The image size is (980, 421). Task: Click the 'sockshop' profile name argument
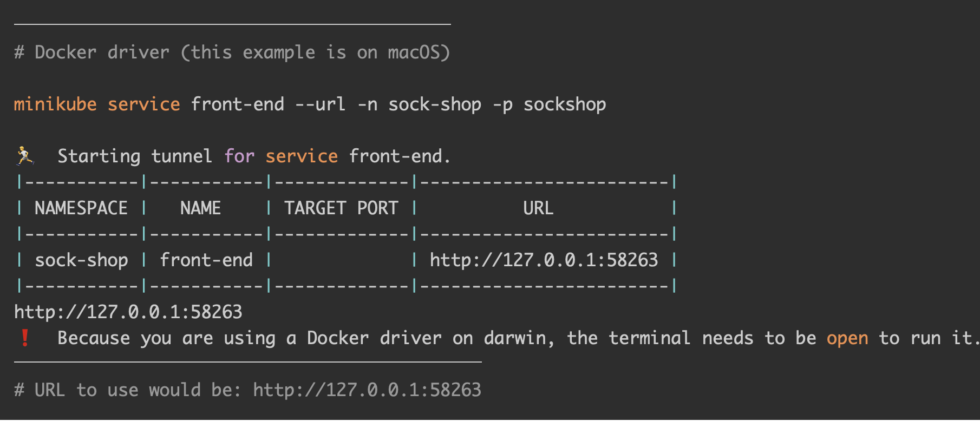pyautogui.click(x=565, y=104)
